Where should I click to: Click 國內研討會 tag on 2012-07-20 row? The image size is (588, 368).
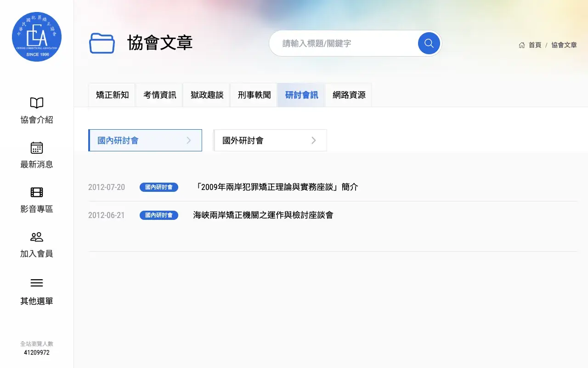159,187
